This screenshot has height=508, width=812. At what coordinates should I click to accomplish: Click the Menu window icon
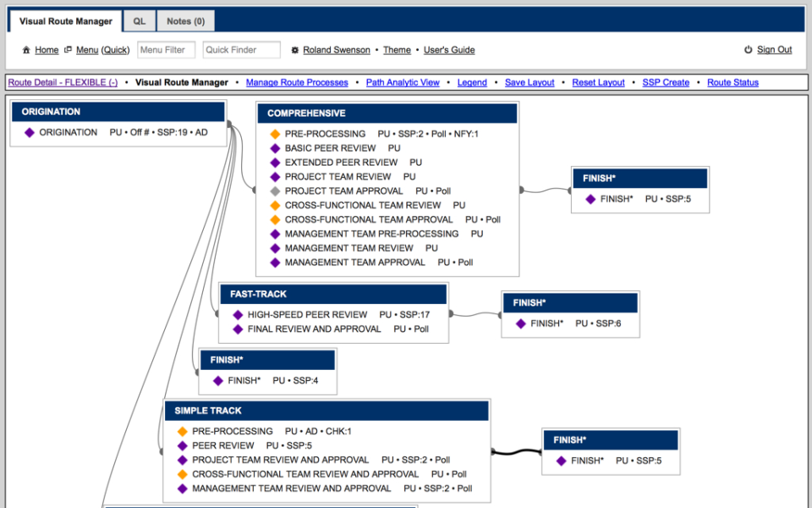68,50
